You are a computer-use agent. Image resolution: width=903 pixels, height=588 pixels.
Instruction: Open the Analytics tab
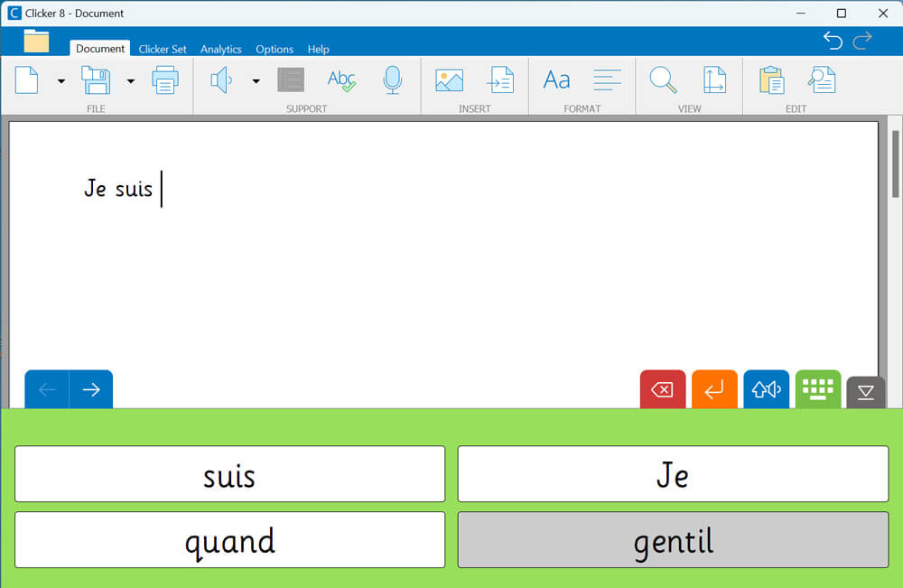coord(221,49)
